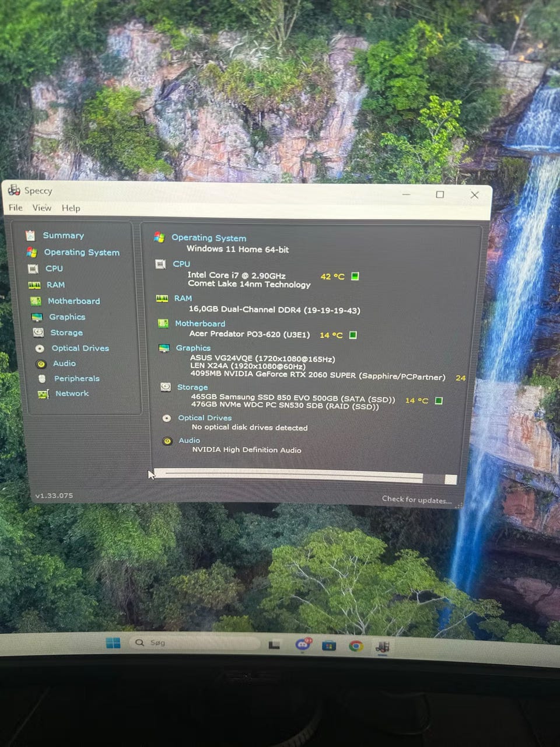The image size is (560, 747).
Task: Open the Summary section in Speccy sidebar
Action: (x=63, y=236)
